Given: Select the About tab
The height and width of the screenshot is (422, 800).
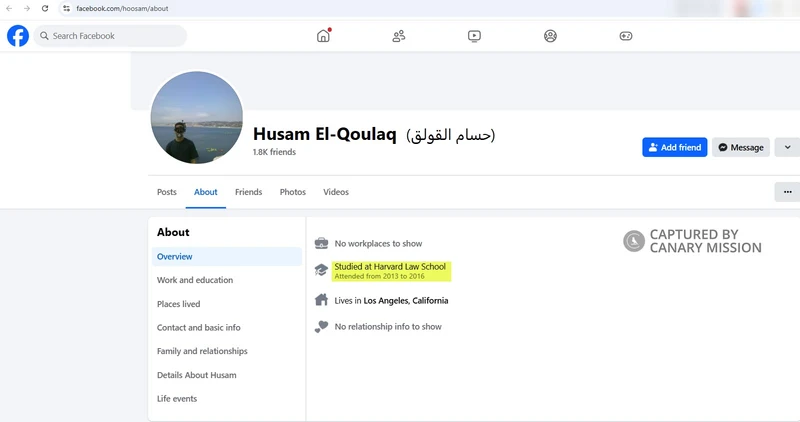Looking at the screenshot, I should coord(206,192).
